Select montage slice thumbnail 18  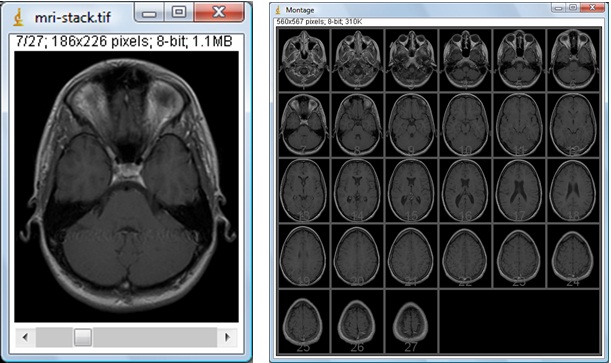tap(573, 190)
